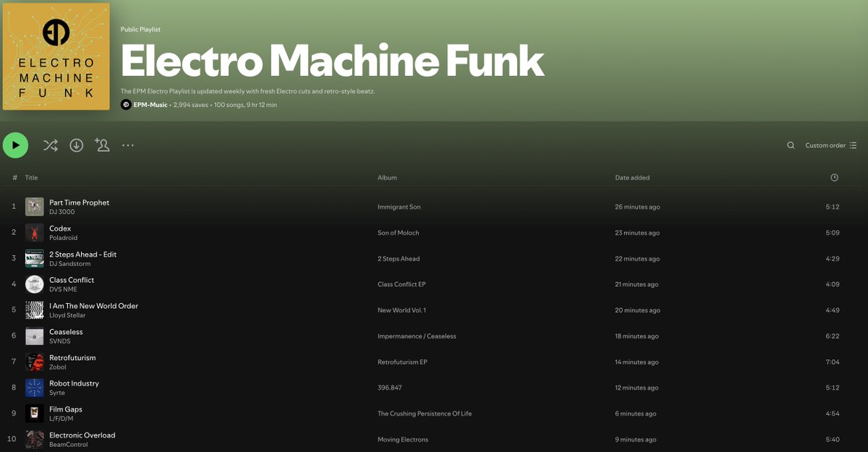Click the Electro Machine Funk cover art
The height and width of the screenshot is (452, 868).
pos(56,56)
